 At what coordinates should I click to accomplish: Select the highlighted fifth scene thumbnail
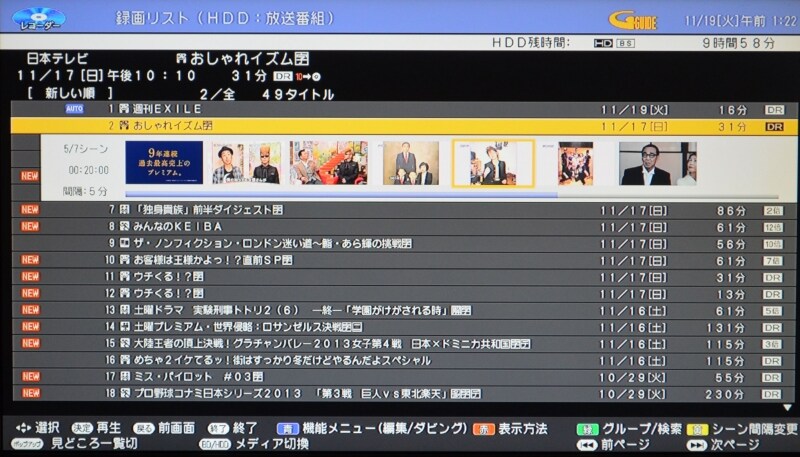493,163
